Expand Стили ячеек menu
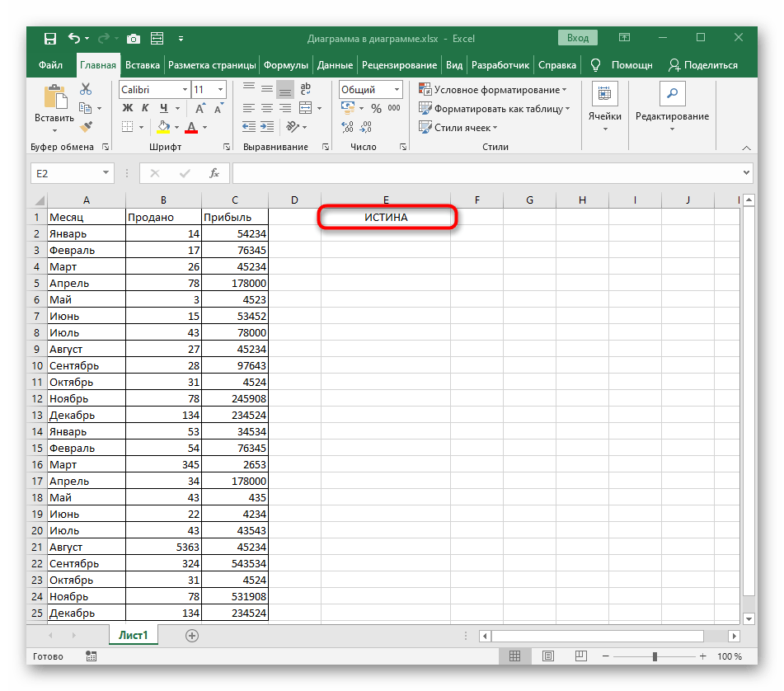 tap(458, 128)
